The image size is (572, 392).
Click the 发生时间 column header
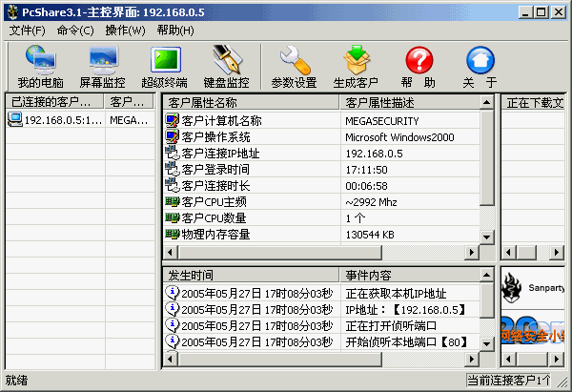tap(250, 275)
